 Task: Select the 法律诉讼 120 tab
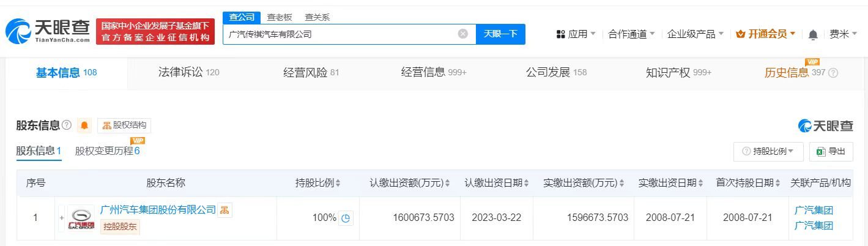[x=188, y=73]
